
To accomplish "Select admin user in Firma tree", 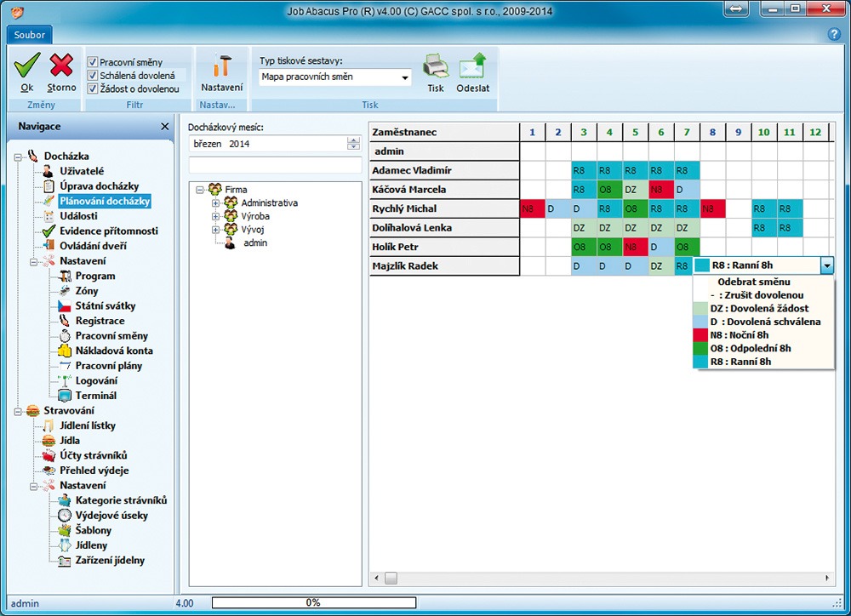I will click(255, 243).
